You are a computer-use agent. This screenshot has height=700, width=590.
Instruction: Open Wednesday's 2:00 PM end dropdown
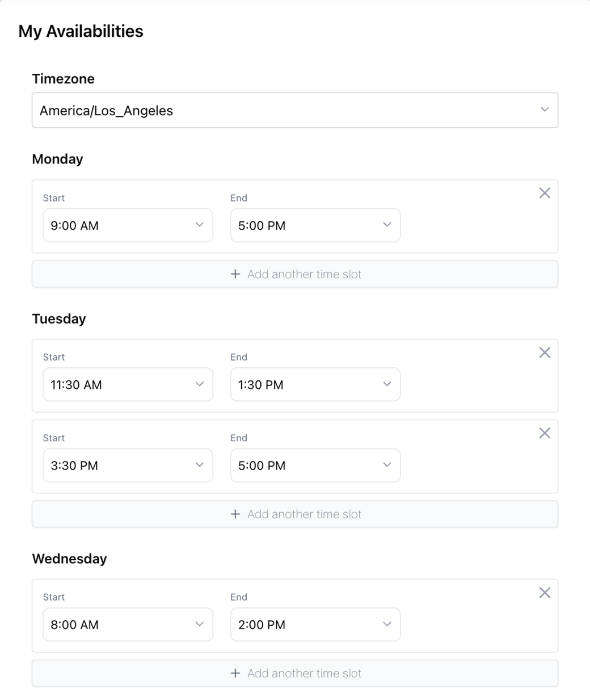[315, 624]
